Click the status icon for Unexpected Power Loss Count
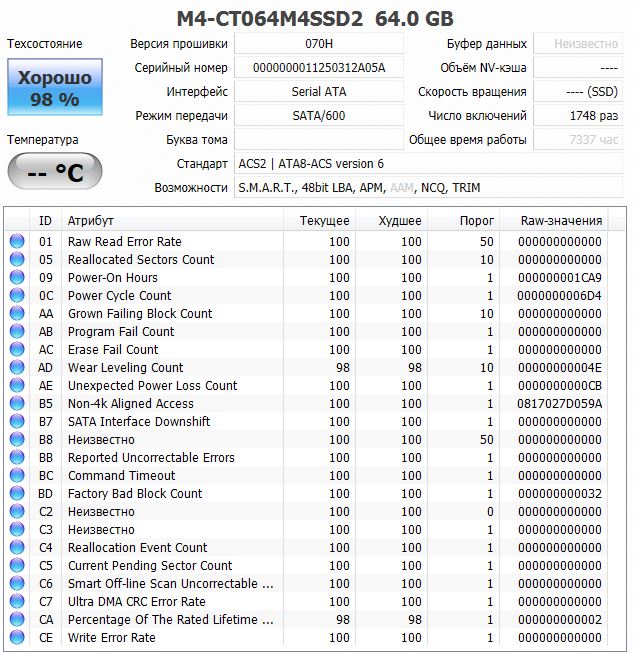The height and width of the screenshot is (652, 633). [17, 385]
